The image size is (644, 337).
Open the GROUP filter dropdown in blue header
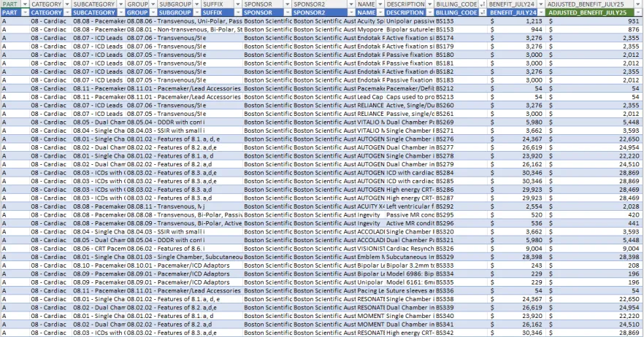tap(153, 12)
